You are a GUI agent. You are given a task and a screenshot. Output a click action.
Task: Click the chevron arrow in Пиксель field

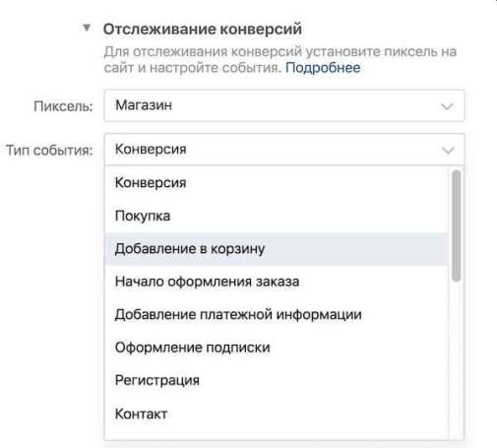447,106
